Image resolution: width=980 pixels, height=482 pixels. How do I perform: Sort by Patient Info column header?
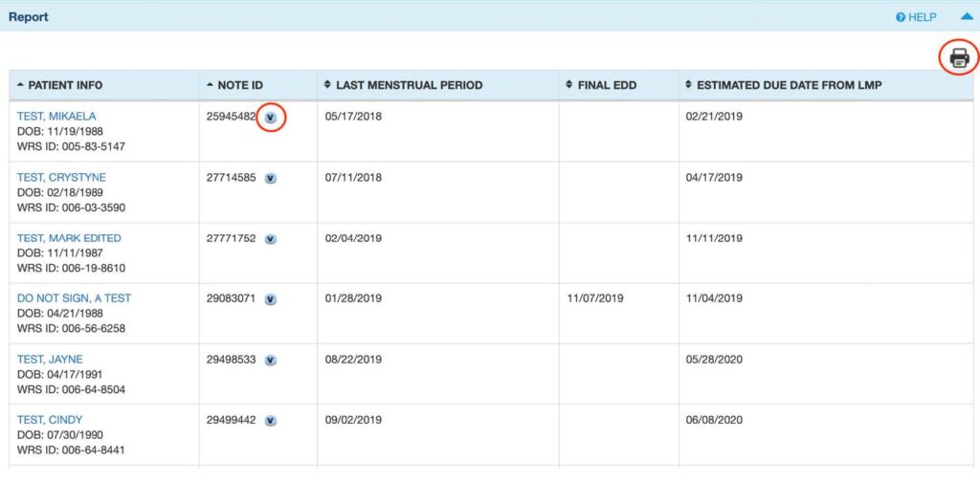pyautogui.click(x=65, y=85)
